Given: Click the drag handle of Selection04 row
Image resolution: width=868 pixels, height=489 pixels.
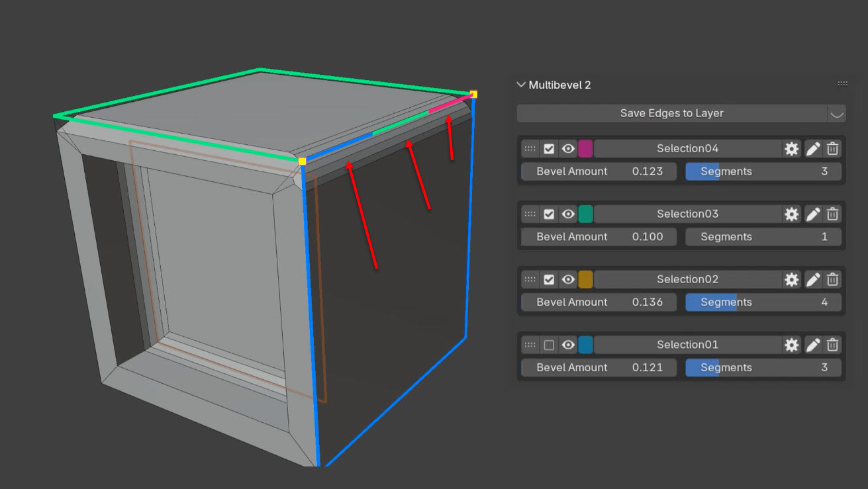Looking at the screenshot, I should pos(530,149).
